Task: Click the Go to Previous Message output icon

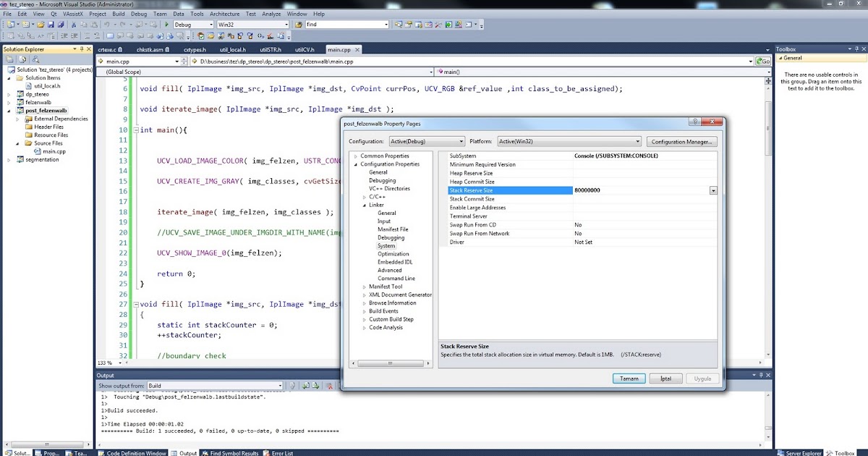Action: click(x=305, y=386)
